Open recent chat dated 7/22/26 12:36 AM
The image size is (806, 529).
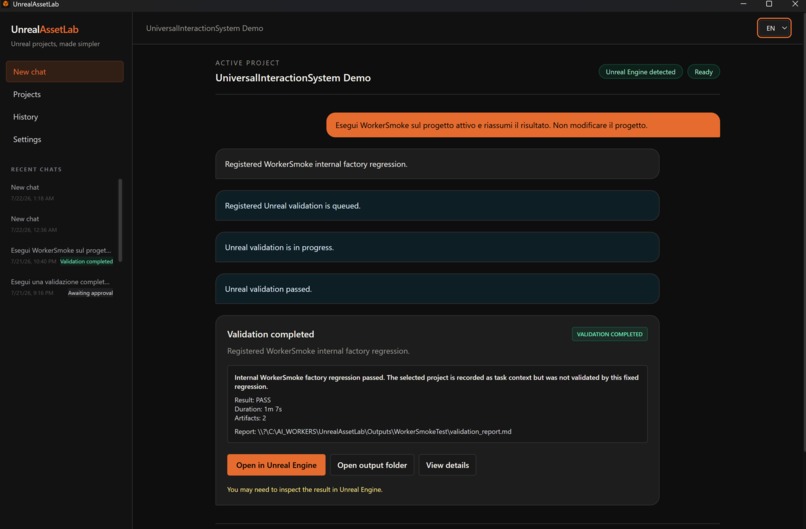click(62, 224)
